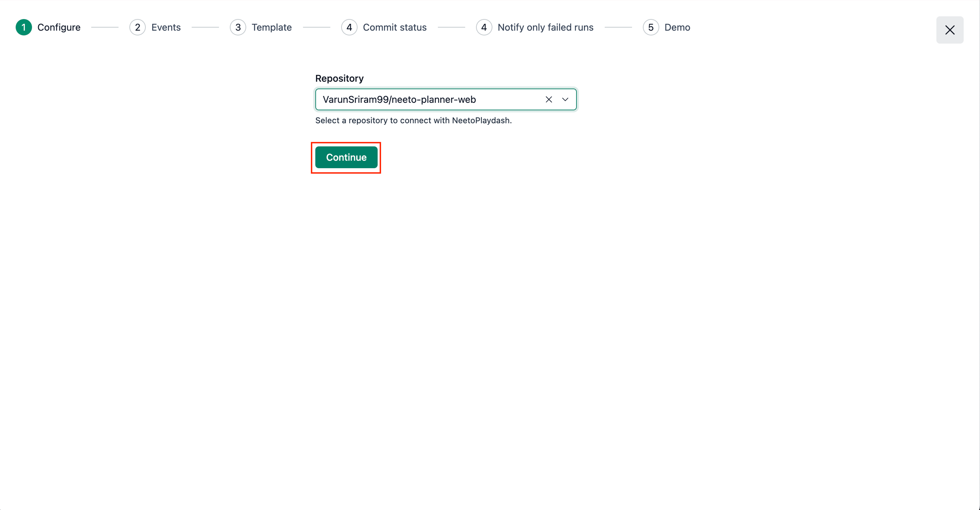Click inside the repository input text
The height and width of the screenshot is (510, 980).
(x=399, y=99)
